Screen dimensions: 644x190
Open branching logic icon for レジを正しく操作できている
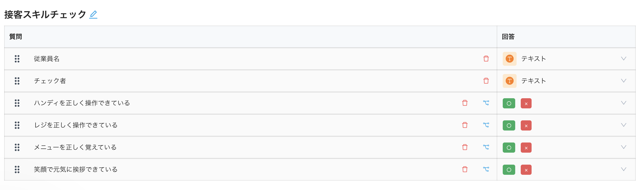click(486, 125)
